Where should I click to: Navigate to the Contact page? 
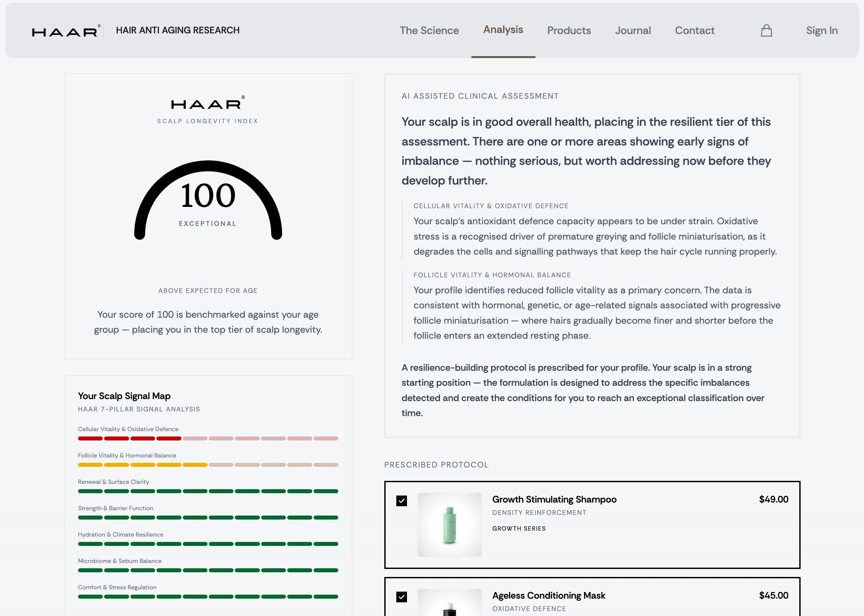pos(695,30)
